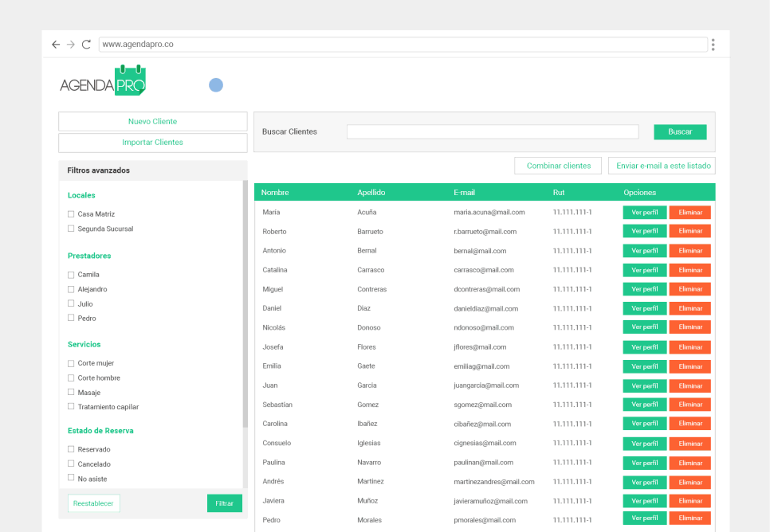Open Ver perfil for Consuelo Iglesias
The image size is (770, 532).
point(645,443)
